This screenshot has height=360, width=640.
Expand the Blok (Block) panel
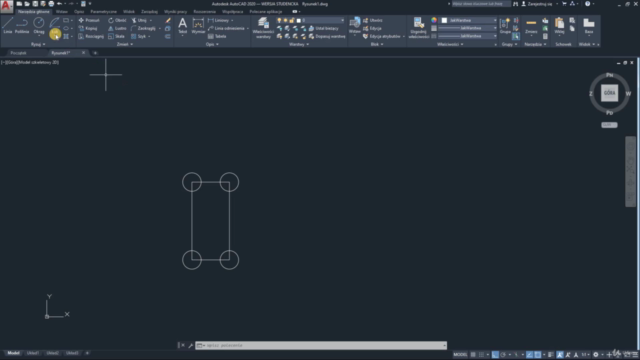click(377, 44)
